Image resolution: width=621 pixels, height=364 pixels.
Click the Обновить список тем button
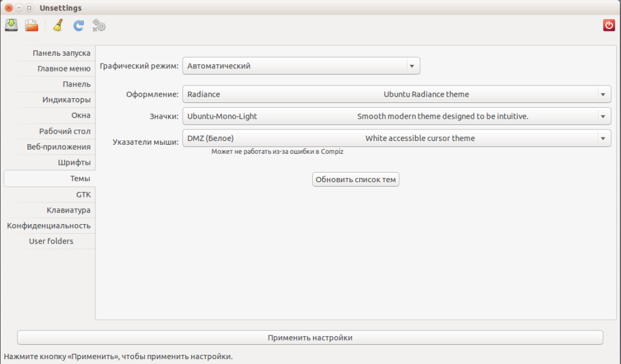click(x=355, y=180)
